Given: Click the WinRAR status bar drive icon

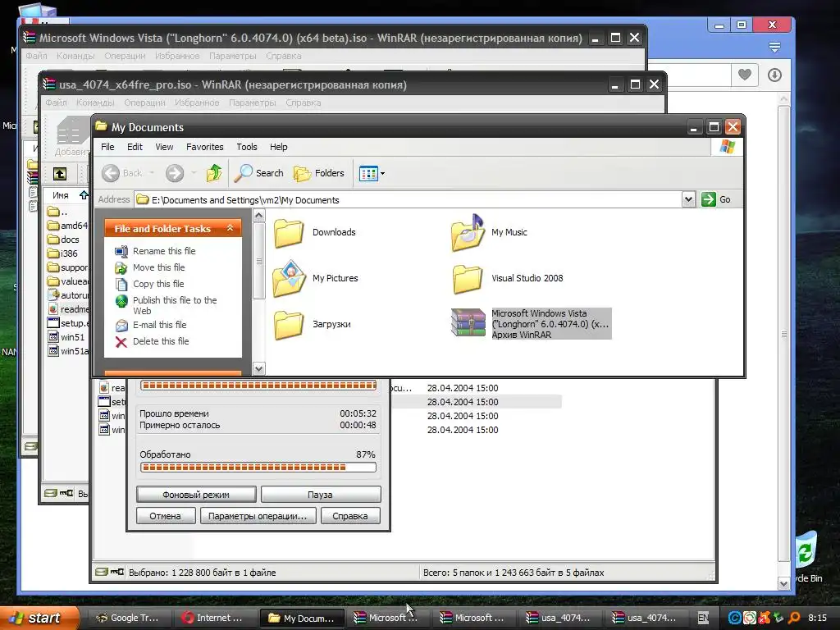Looking at the screenshot, I should [101, 572].
